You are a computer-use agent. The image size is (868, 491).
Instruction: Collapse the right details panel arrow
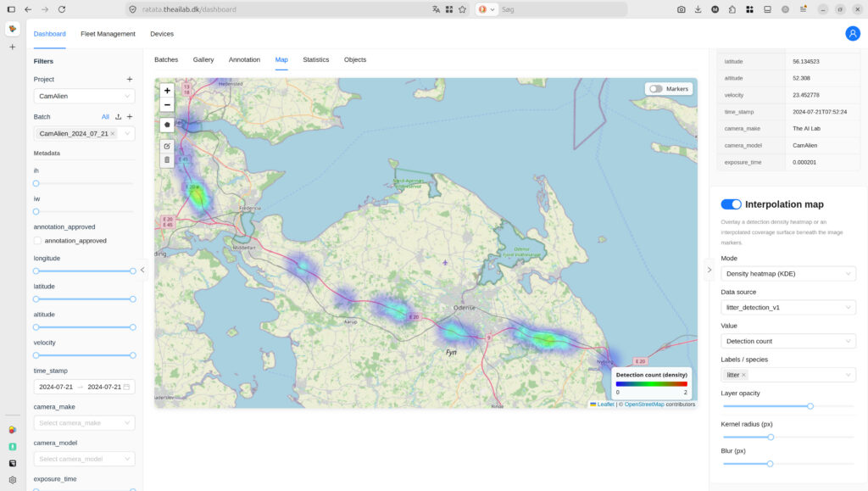(x=709, y=271)
